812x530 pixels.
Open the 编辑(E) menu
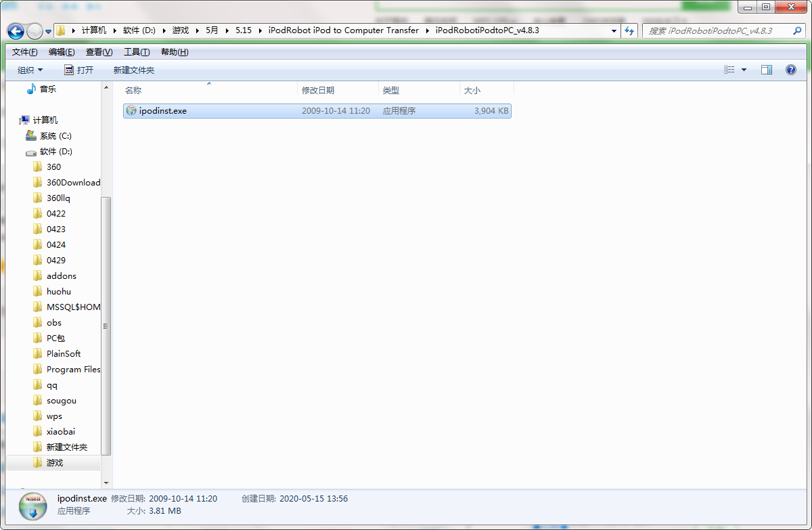[x=62, y=52]
